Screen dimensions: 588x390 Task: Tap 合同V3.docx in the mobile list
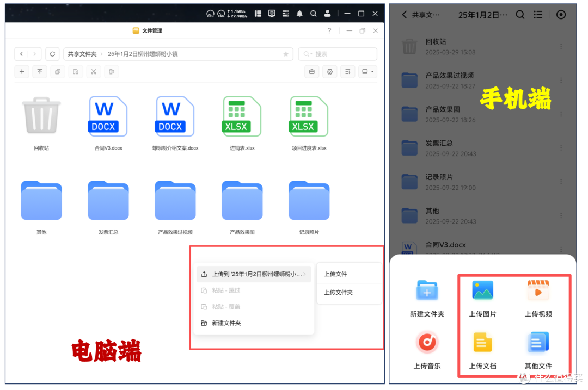coord(482,247)
